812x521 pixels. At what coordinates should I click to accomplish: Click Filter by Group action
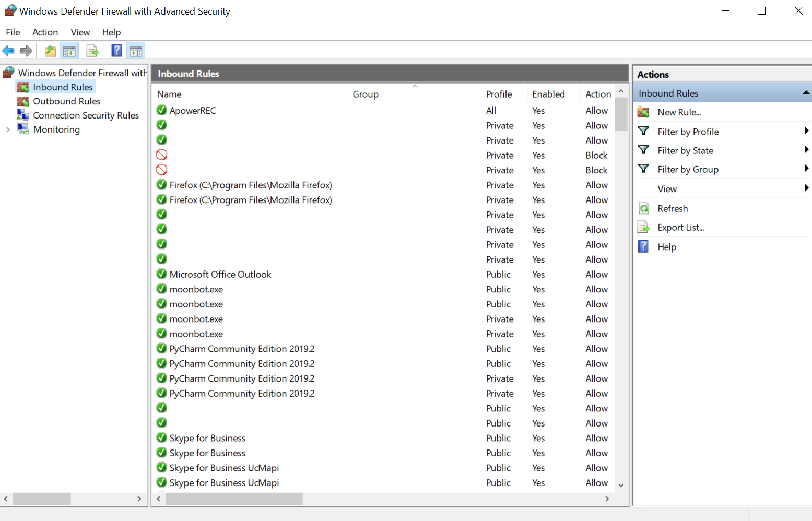(x=688, y=169)
